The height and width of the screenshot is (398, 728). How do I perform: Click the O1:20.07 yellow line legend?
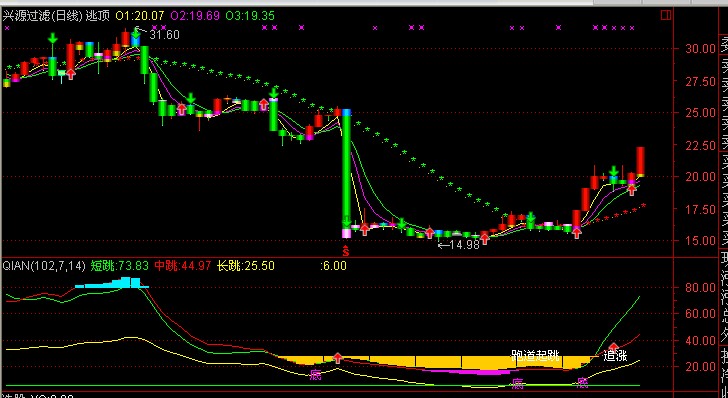click(140, 16)
